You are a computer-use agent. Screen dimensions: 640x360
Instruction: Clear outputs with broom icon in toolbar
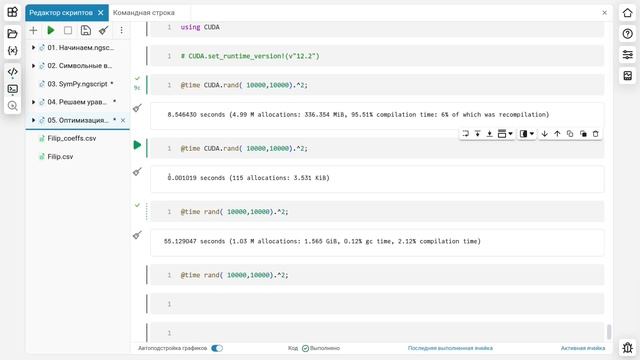coord(104,30)
